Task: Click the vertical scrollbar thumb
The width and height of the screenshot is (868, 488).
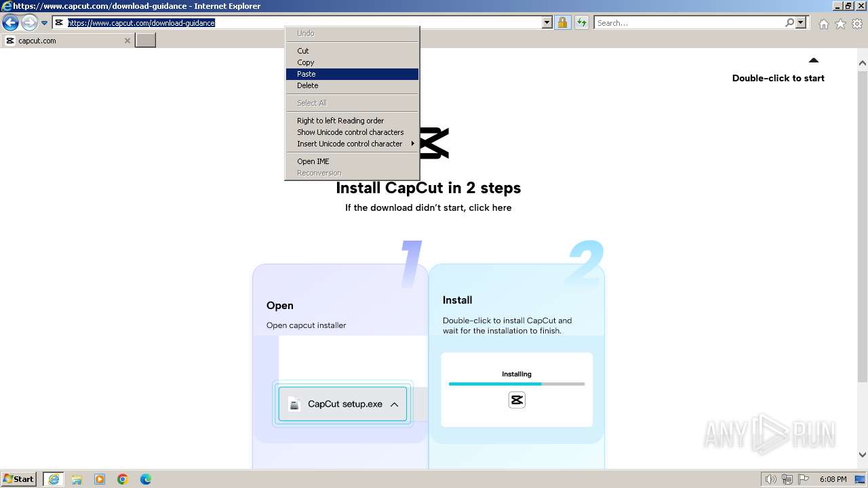Action: point(863,225)
